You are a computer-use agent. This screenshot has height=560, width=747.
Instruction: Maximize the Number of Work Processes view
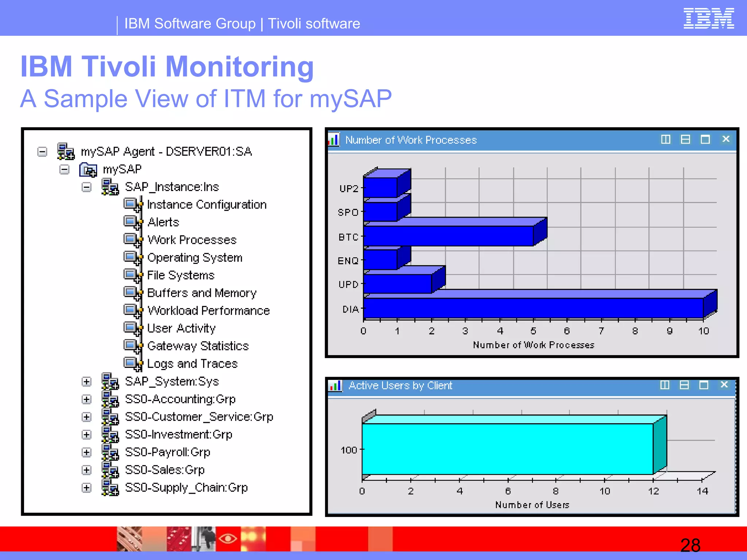pyautogui.click(x=705, y=139)
